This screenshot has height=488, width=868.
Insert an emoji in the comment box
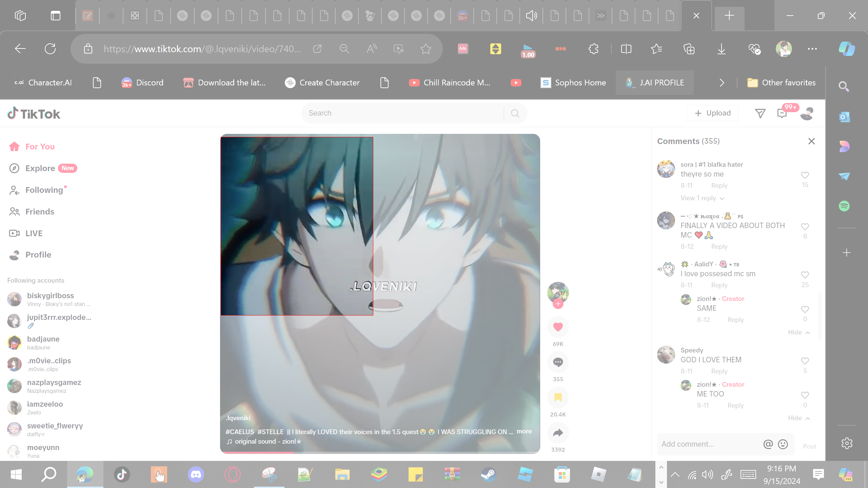783,444
